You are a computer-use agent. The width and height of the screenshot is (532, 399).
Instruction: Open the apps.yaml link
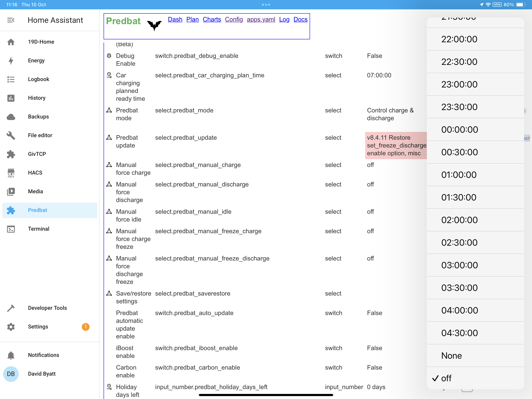[x=261, y=19]
